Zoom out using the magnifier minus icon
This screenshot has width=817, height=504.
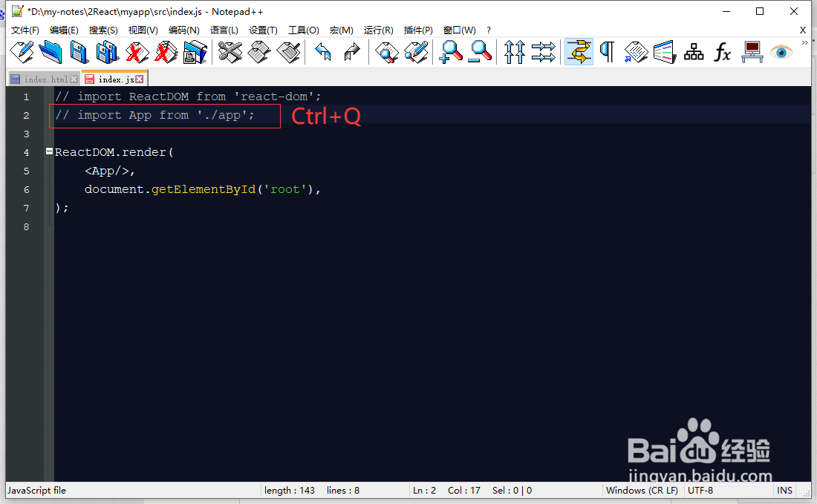point(480,52)
